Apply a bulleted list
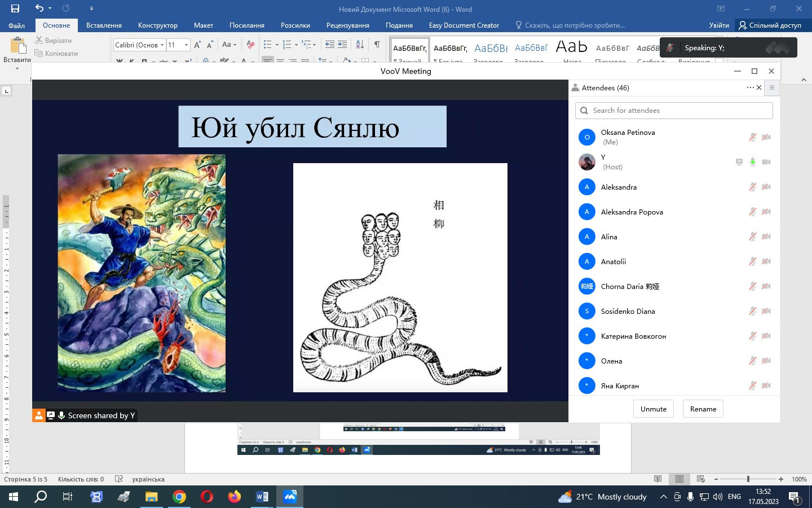812x508 pixels. [267, 45]
